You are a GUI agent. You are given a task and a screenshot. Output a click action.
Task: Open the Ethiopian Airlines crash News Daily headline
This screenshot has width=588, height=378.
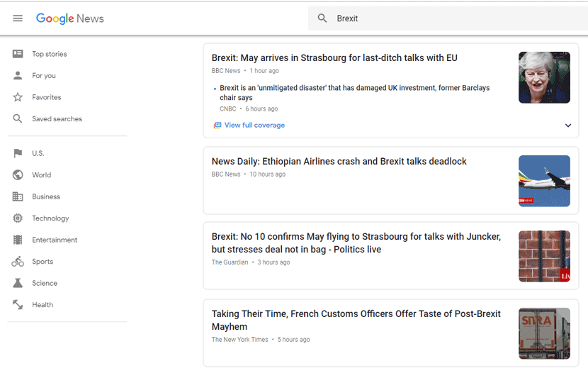click(x=339, y=162)
